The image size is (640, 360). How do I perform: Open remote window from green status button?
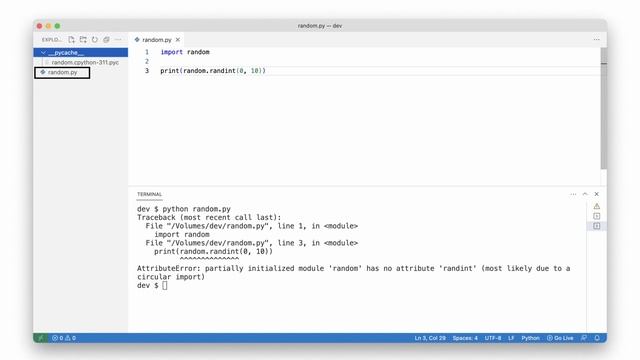coord(40,338)
